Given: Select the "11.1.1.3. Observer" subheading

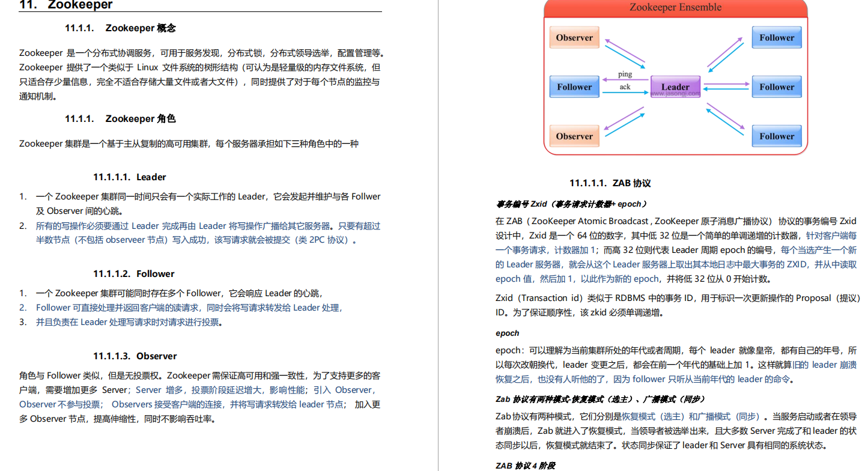Looking at the screenshot, I should [135, 356].
